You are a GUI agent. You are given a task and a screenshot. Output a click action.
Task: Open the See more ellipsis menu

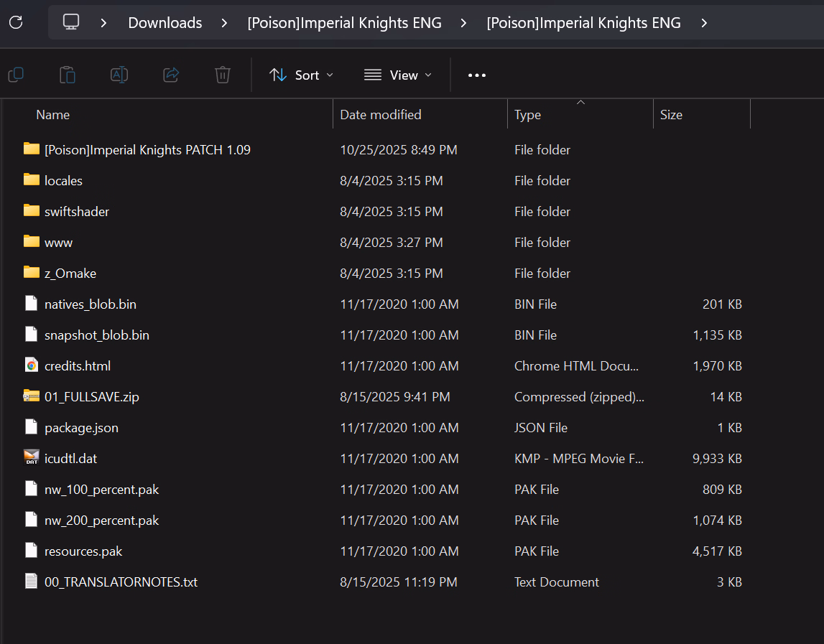coord(477,75)
